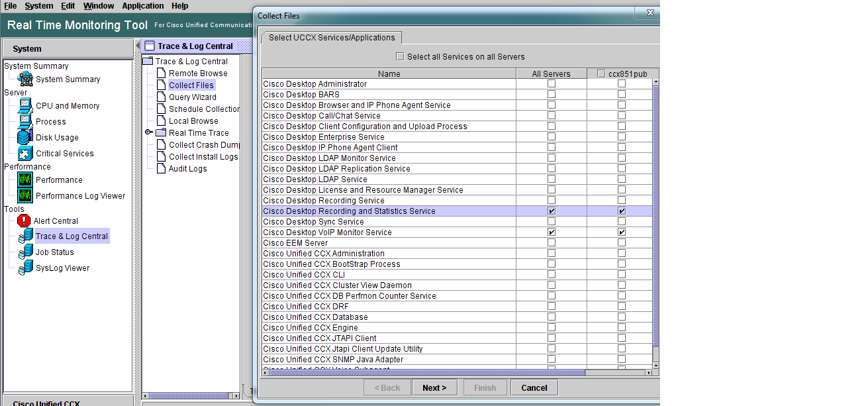
Task: Click Cancel in Collect Files dialog
Action: pyautogui.click(x=534, y=387)
